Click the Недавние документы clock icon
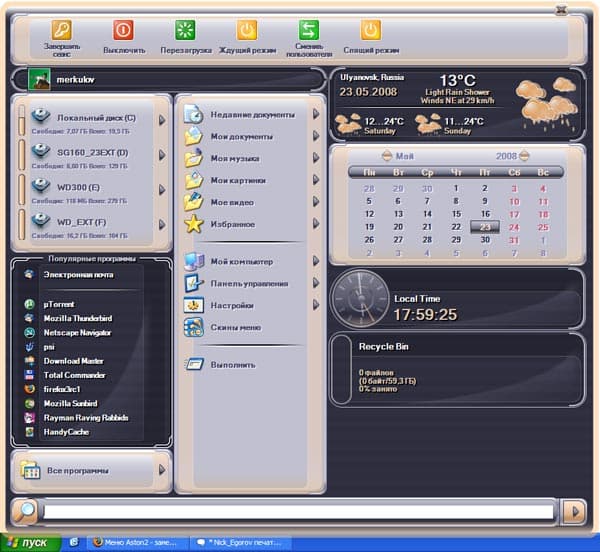The image size is (600, 552). [194, 114]
